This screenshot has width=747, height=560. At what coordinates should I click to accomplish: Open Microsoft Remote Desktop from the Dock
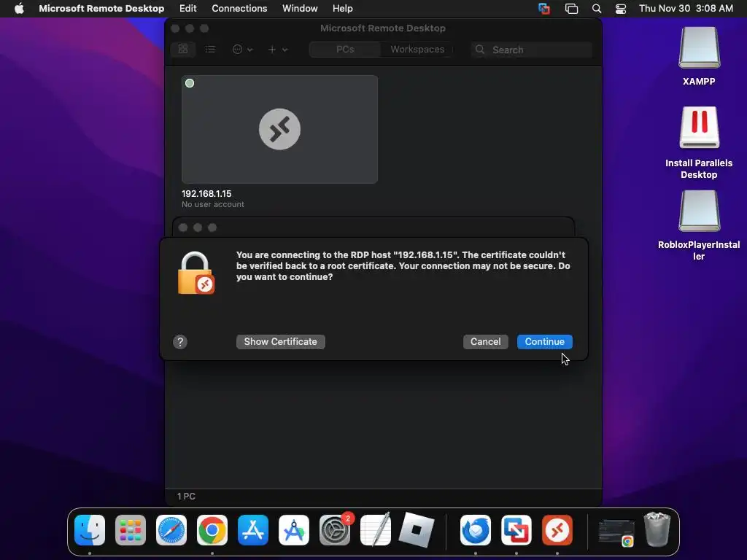point(557,530)
